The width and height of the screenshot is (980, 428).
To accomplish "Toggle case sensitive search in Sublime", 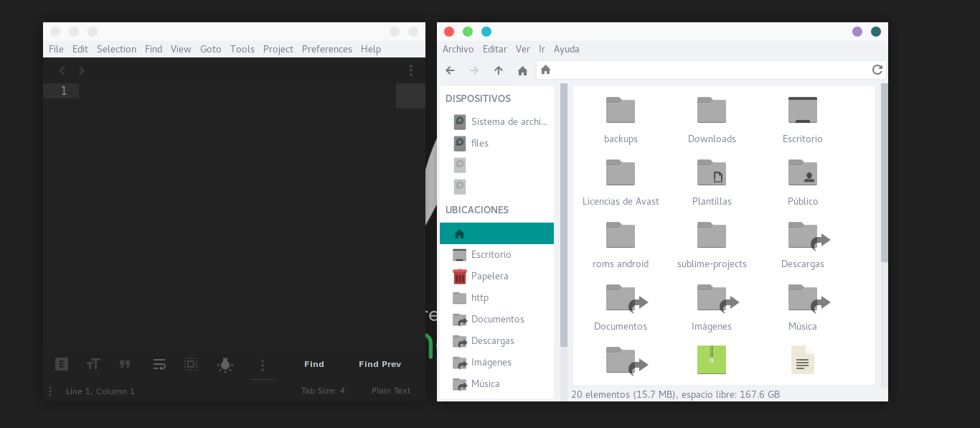I will point(93,364).
